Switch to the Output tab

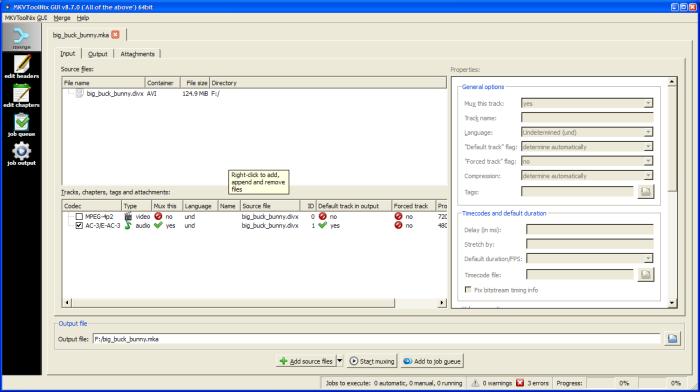(x=97, y=54)
